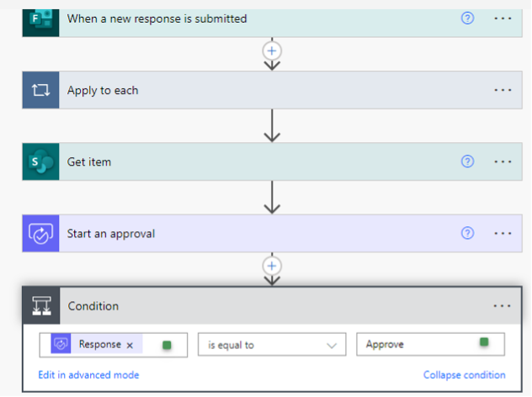This screenshot has width=532, height=397.
Task: Click the SharePoint Get item icon
Action: coord(40,161)
